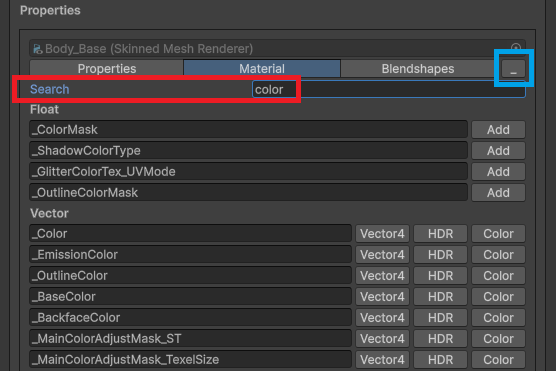Image resolution: width=556 pixels, height=371 pixels.
Task: Add _BaseColor as Color
Action: (x=498, y=297)
